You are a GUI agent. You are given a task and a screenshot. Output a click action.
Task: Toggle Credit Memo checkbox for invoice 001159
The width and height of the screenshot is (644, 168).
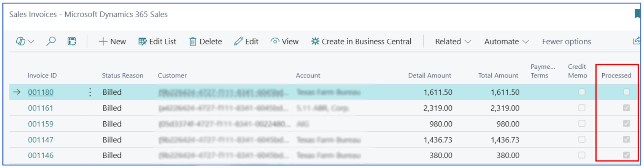(582, 123)
